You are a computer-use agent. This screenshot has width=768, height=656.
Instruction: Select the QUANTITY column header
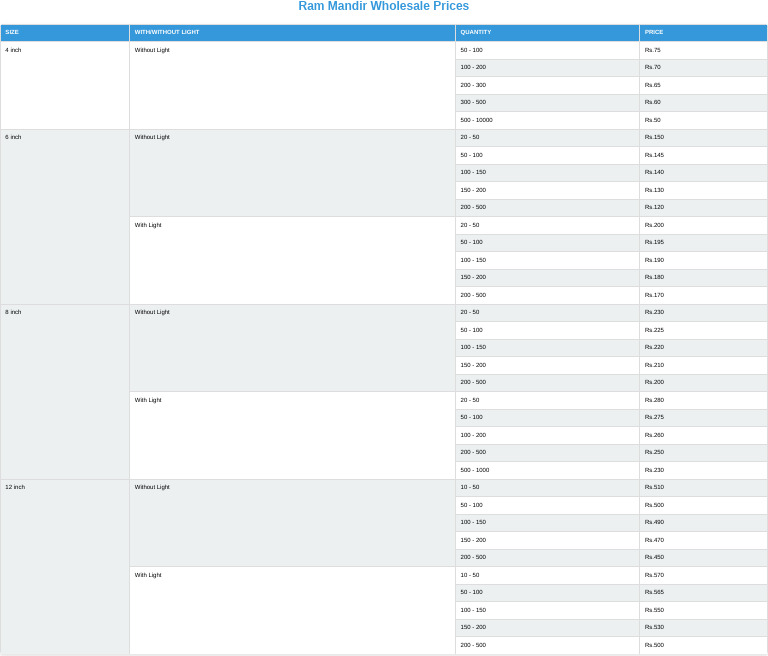pos(547,32)
